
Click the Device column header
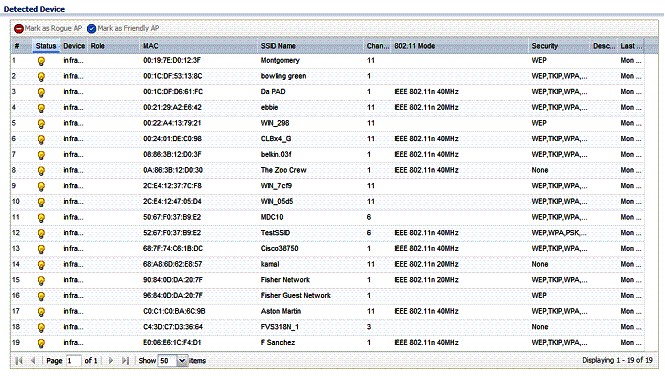tap(74, 46)
